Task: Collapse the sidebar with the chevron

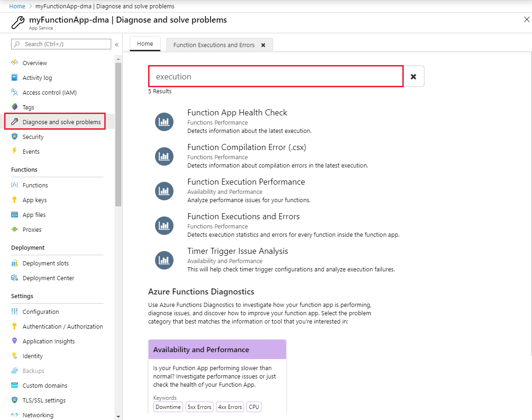Action: click(x=117, y=44)
